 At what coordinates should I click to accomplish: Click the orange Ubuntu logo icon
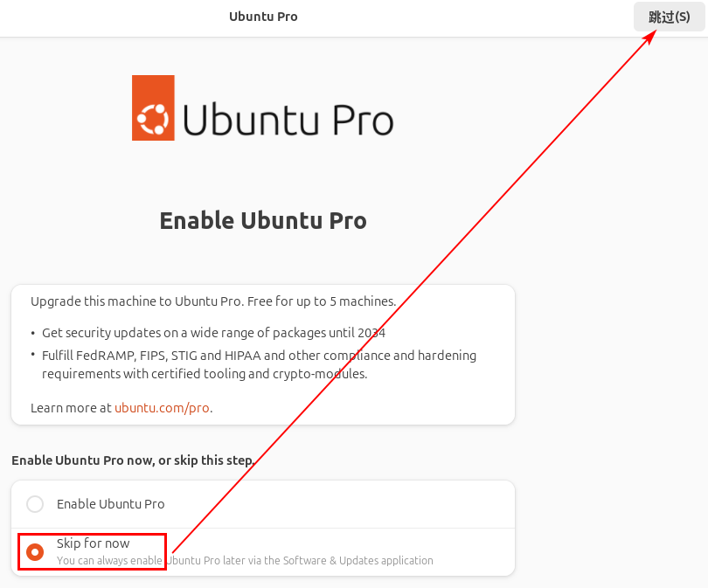click(153, 107)
